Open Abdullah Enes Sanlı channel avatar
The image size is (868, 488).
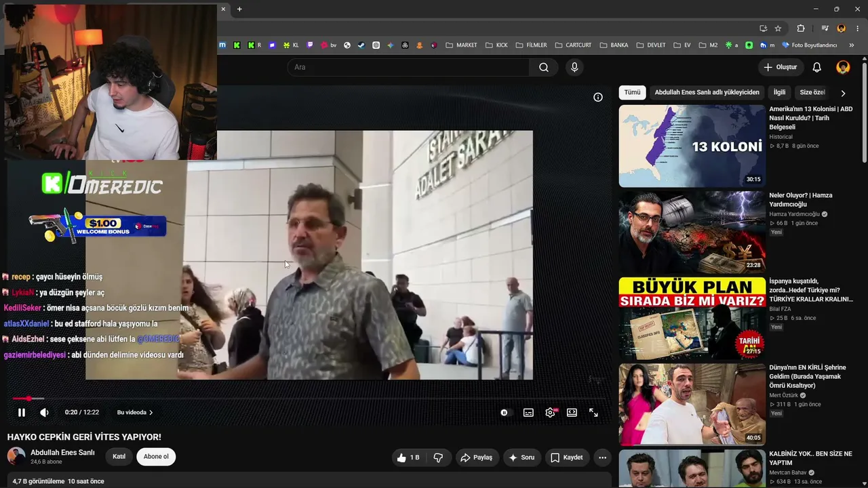pos(16,456)
